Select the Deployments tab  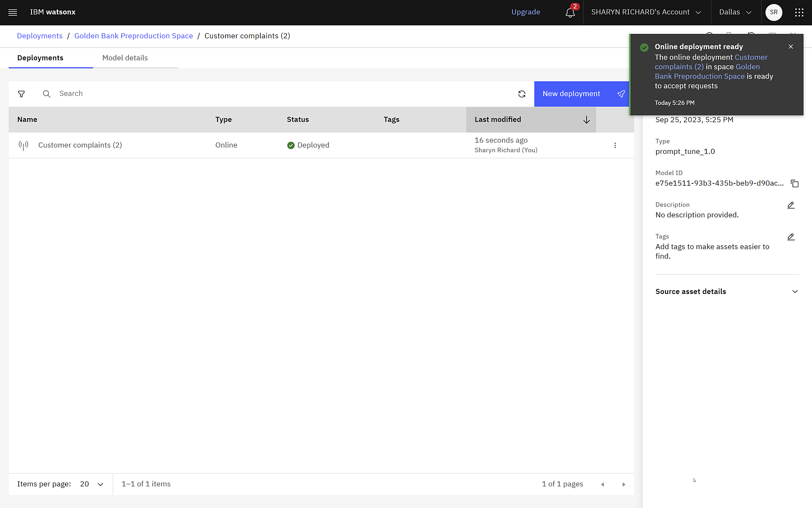tap(40, 58)
